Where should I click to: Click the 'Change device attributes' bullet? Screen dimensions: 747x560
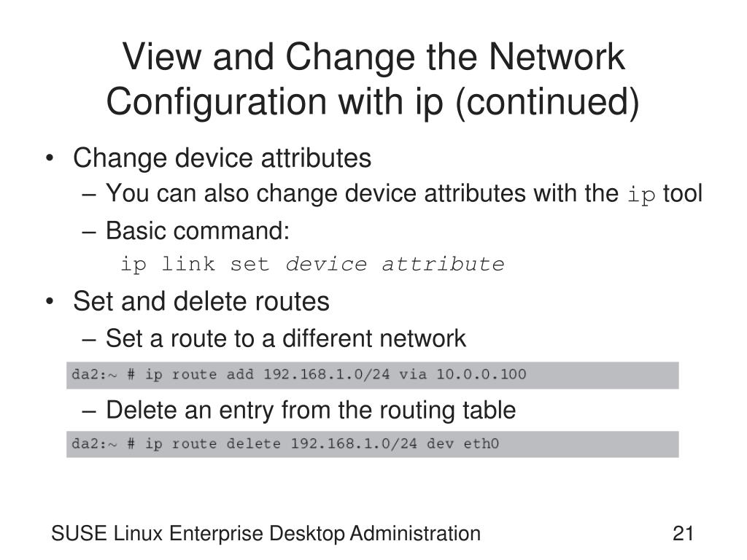tap(222, 158)
